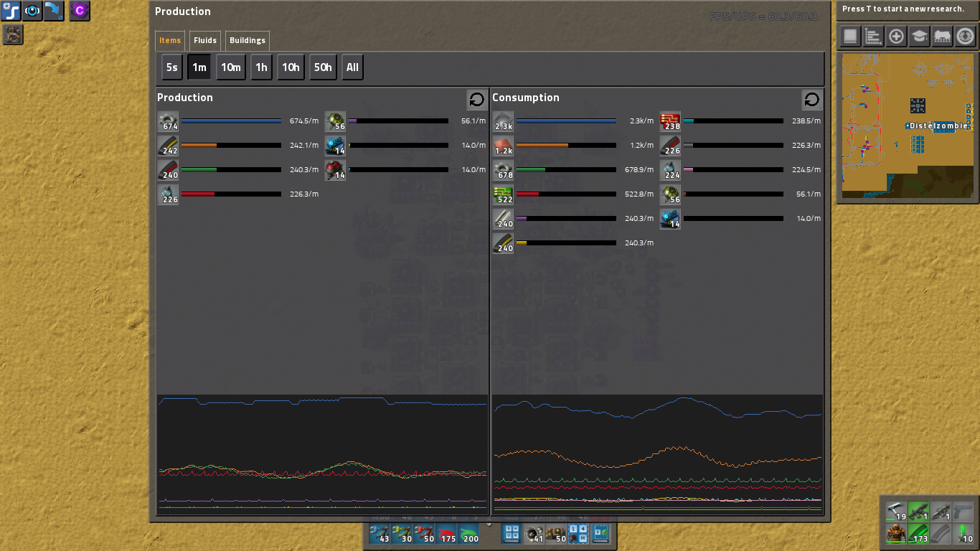Viewport: 980px width, 551px height.
Task: Select the green ammo slot showing 173
Action: [x=918, y=533]
